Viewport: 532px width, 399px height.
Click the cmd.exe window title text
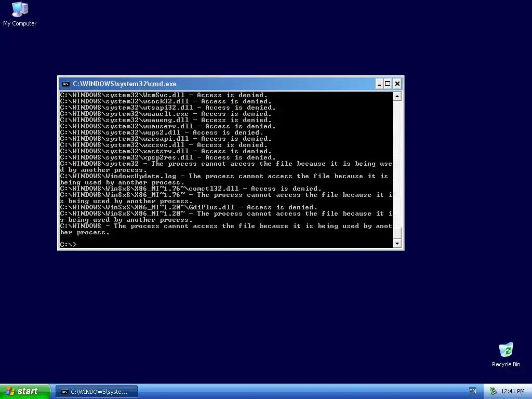(125, 84)
